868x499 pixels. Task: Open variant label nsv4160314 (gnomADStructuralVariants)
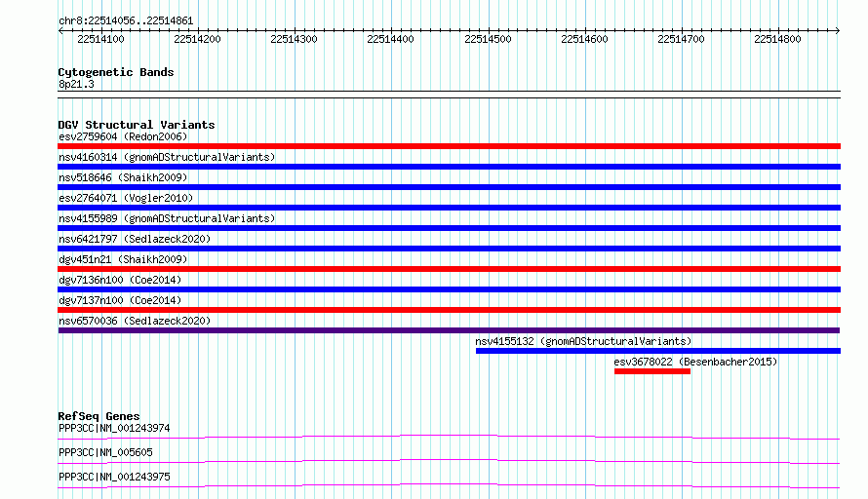[167, 157]
